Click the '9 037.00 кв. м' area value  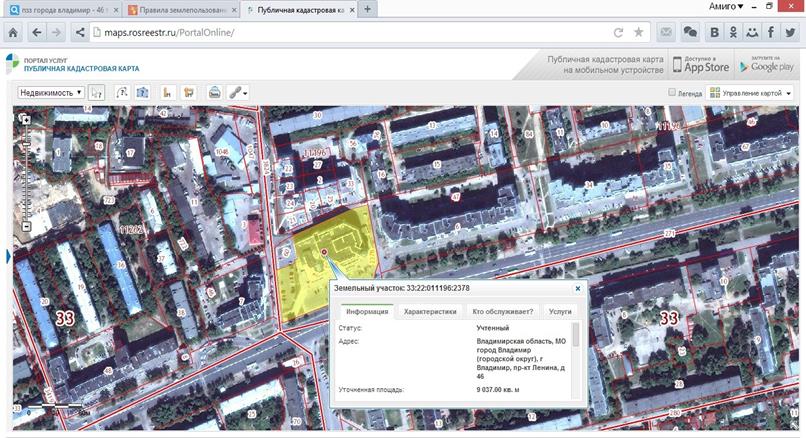pyautogui.click(x=498, y=390)
